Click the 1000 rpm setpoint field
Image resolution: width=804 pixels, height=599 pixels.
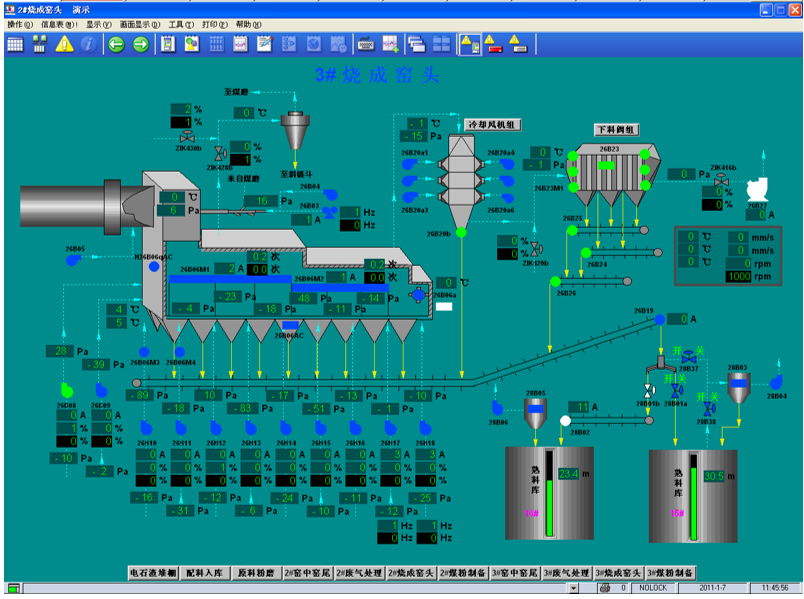click(739, 276)
